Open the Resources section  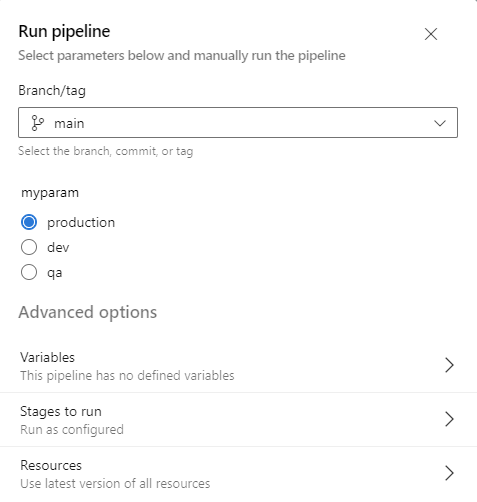click(x=238, y=474)
